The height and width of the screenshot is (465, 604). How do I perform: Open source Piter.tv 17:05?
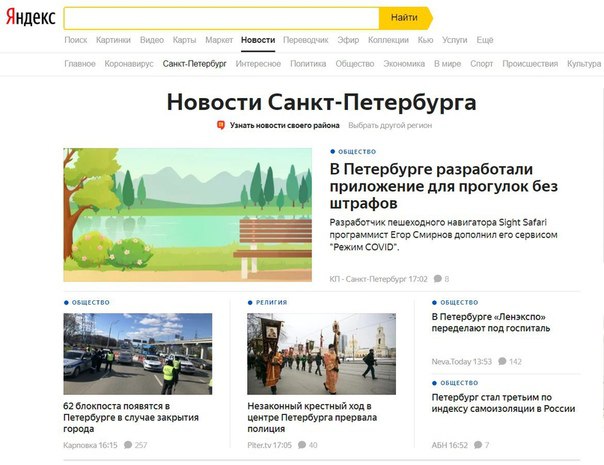pyautogui.click(x=270, y=445)
